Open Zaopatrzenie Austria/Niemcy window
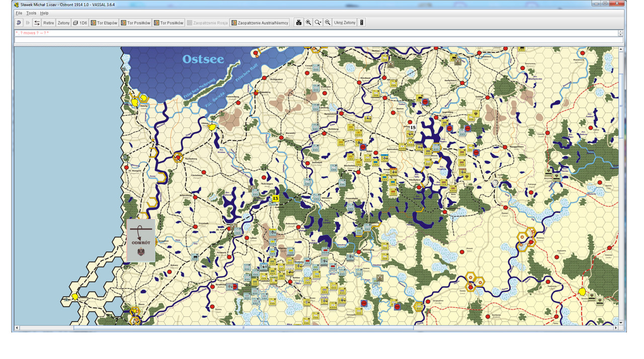This screenshot has width=644, height=359. click(260, 23)
